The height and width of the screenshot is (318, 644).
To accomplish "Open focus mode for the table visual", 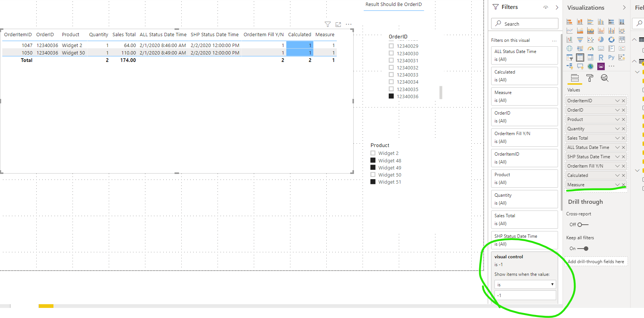I will (338, 24).
